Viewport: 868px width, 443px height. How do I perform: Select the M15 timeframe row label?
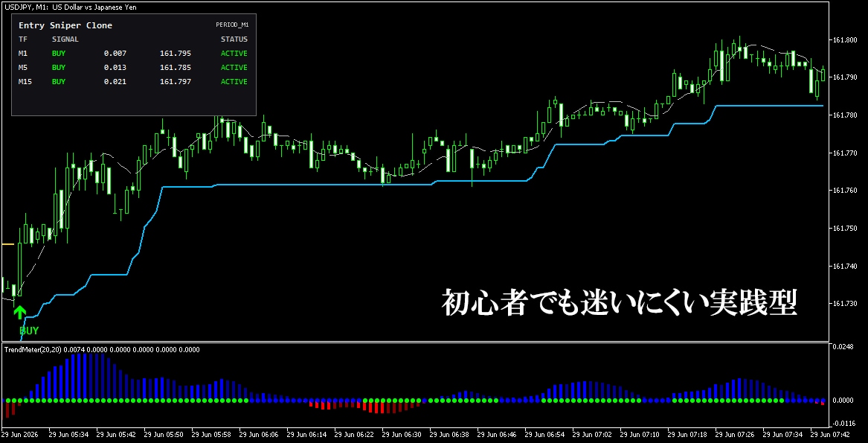(25, 81)
